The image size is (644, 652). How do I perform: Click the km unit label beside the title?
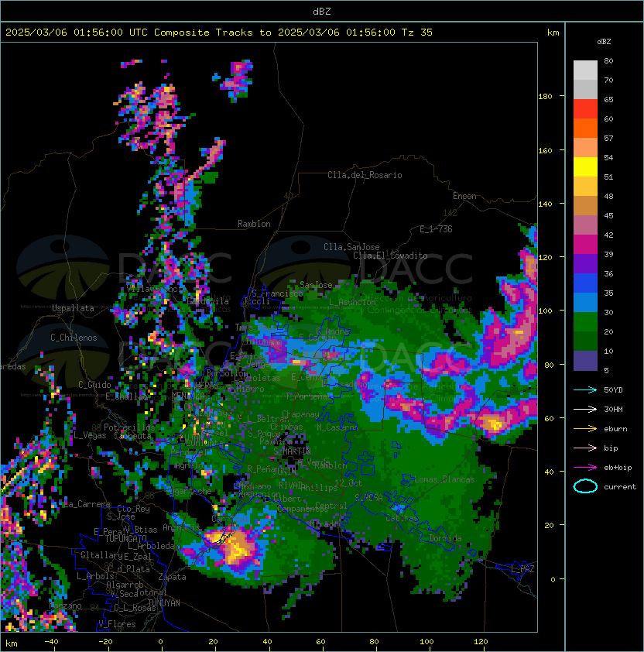pyautogui.click(x=553, y=33)
